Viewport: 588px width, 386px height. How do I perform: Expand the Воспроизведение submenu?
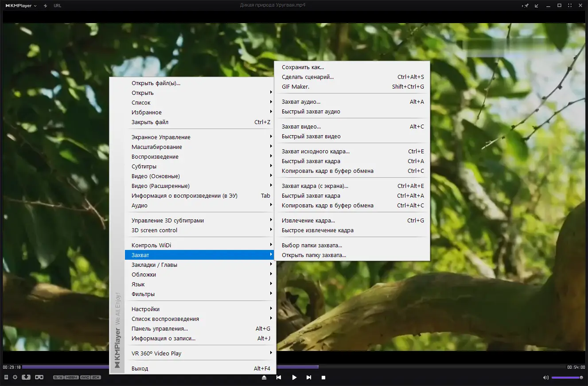click(x=199, y=157)
